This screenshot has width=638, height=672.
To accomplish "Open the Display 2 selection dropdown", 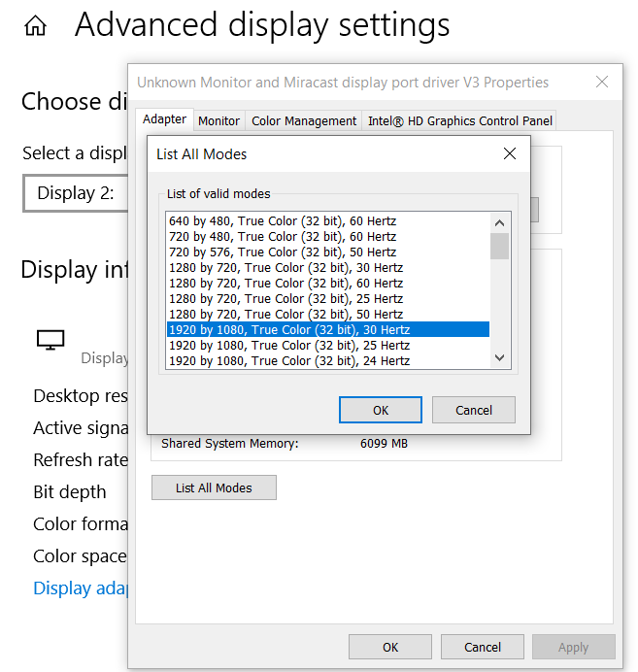I will coord(76,193).
